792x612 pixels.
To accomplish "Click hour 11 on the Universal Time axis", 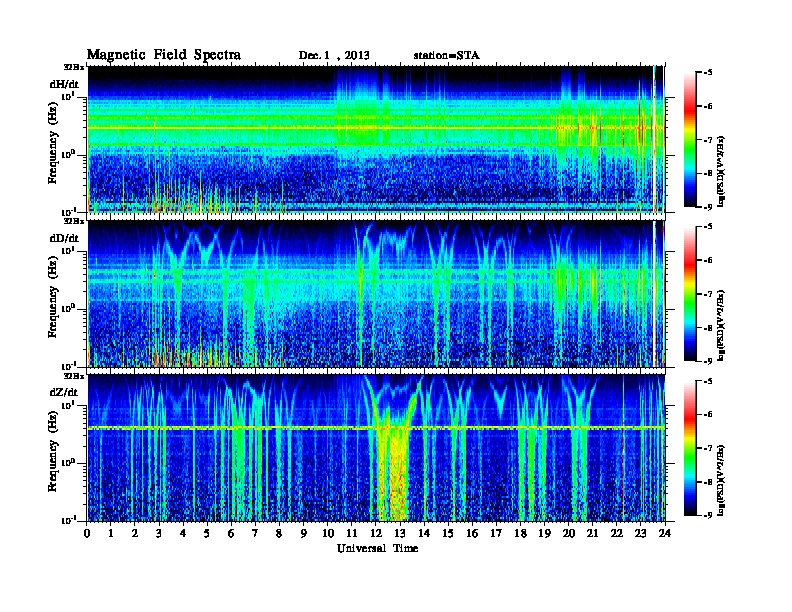I will pyautogui.click(x=352, y=533).
